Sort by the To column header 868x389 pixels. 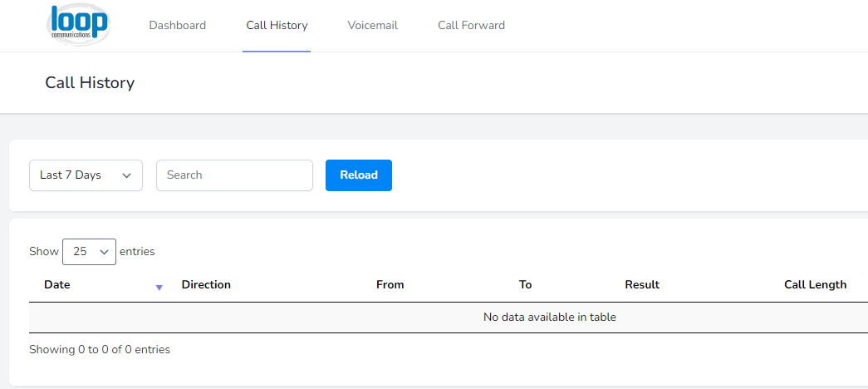525,285
